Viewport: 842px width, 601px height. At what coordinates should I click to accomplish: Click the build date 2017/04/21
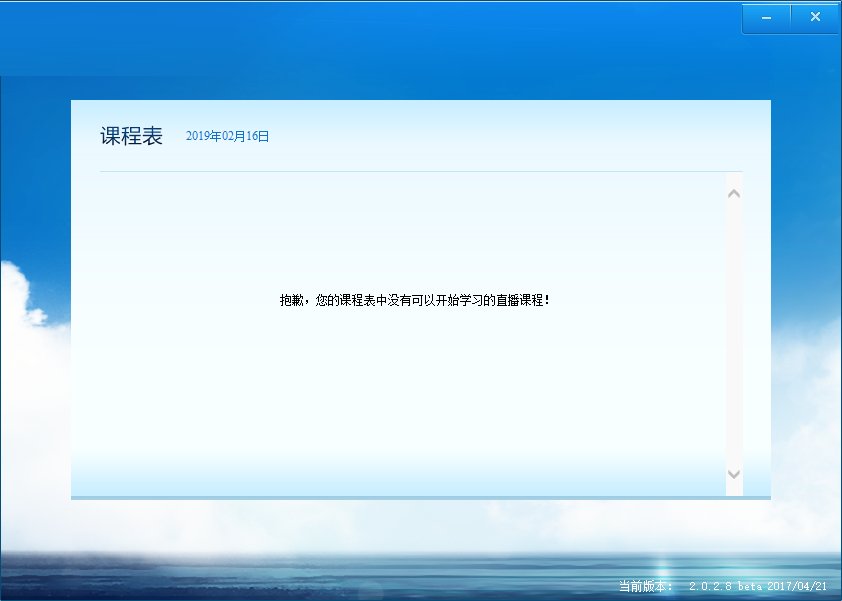click(797, 586)
